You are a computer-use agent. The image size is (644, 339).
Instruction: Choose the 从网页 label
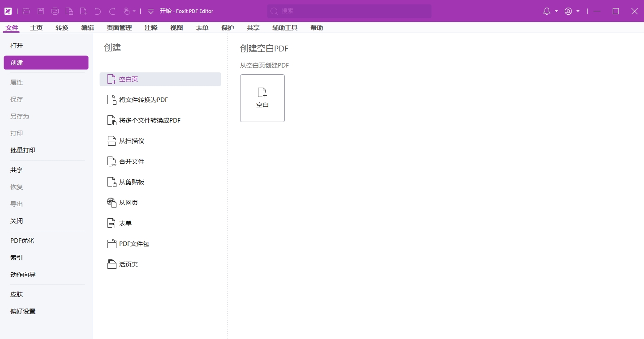click(x=129, y=203)
